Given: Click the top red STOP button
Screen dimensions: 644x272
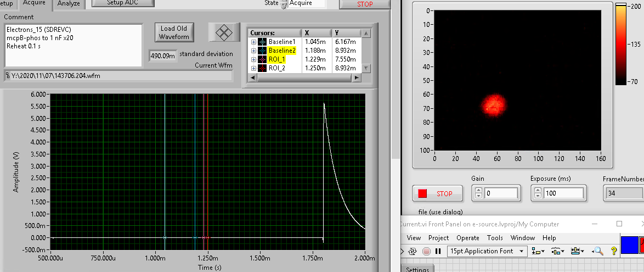Looking at the screenshot, I should click(365, 4).
